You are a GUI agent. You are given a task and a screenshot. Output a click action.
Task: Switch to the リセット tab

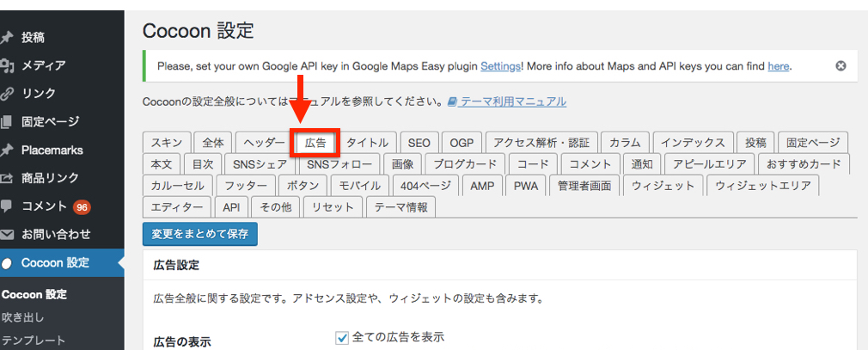tap(333, 207)
